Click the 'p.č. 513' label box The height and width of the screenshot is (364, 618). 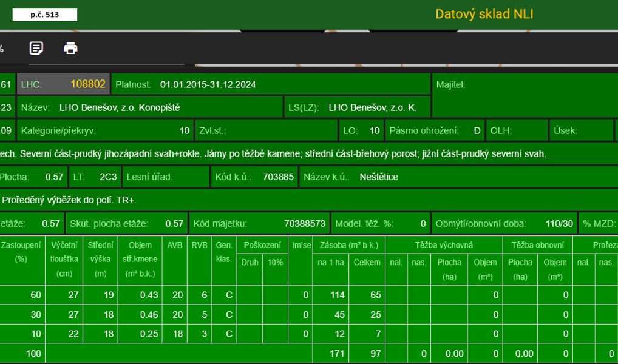coord(45,15)
